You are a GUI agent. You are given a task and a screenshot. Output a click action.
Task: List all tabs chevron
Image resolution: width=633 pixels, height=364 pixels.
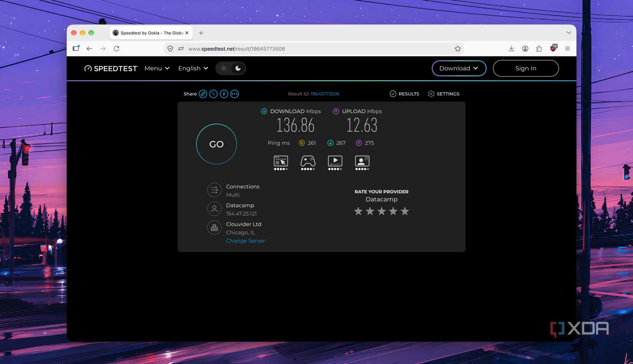tap(569, 33)
